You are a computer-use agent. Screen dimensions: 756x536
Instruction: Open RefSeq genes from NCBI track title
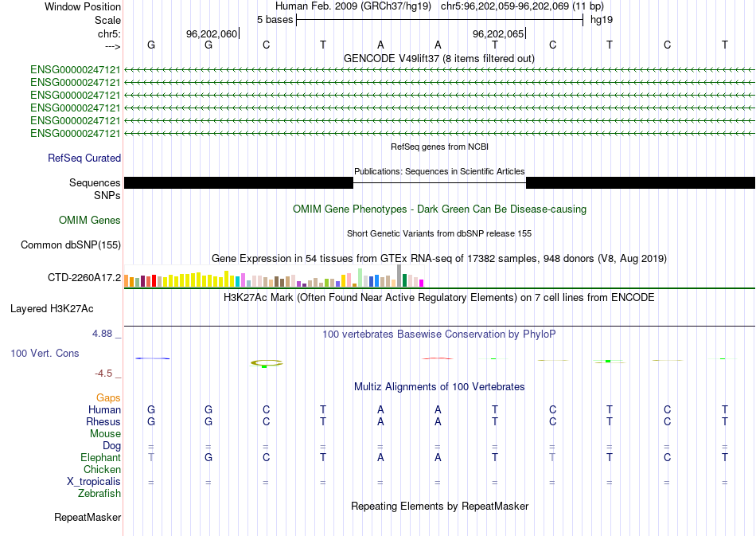click(439, 147)
